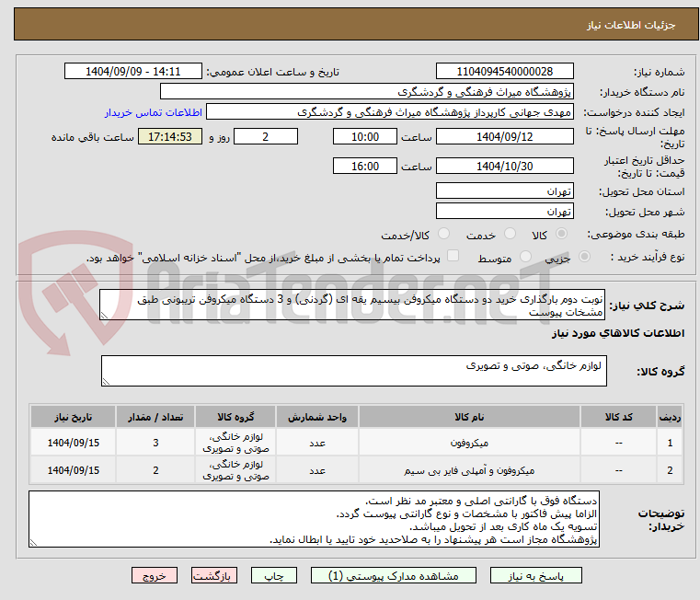Viewport: 700px width, 600px height.
Task: Click the 'کد کالا' column header
Action: [x=619, y=417]
